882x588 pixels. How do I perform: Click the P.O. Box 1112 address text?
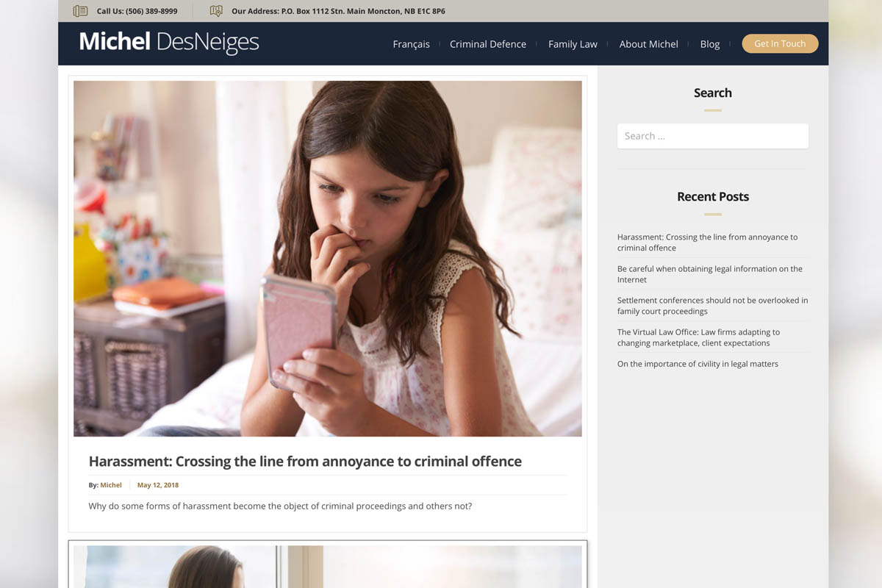click(x=363, y=12)
